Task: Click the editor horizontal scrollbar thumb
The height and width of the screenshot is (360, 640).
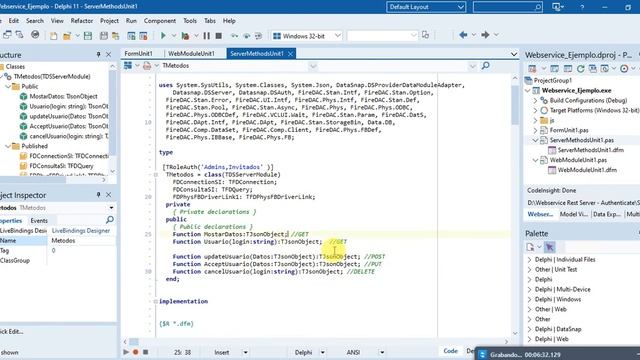Action: pos(134,342)
